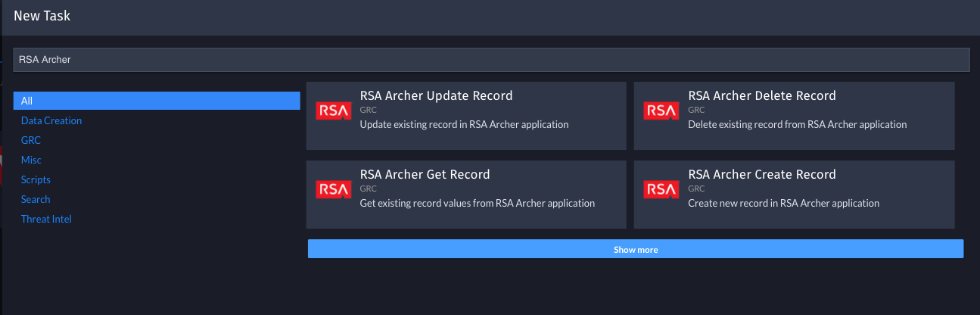Choose the Search category
This screenshot has width=980, height=315.
click(x=36, y=199)
